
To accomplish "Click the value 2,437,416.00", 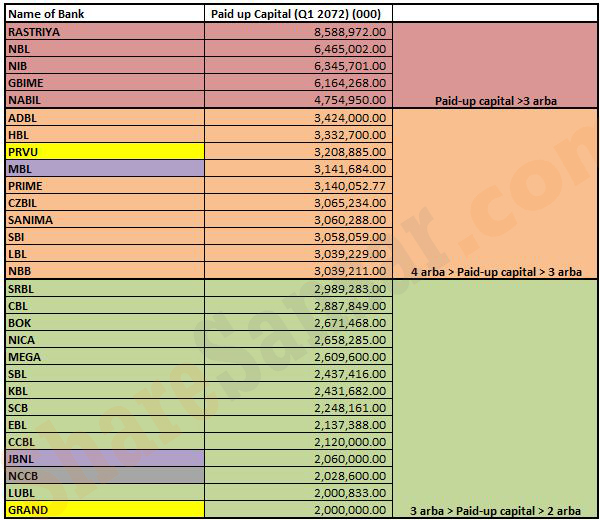I will pyautogui.click(x=350, y=373).
